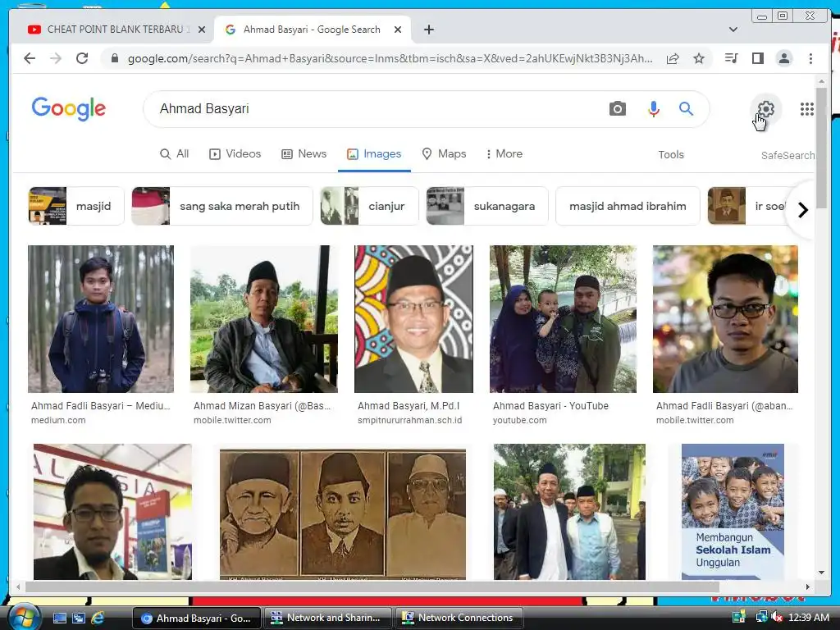Click the muted volume tray icon
Viewport: 840px width, 630px height.
777,618
